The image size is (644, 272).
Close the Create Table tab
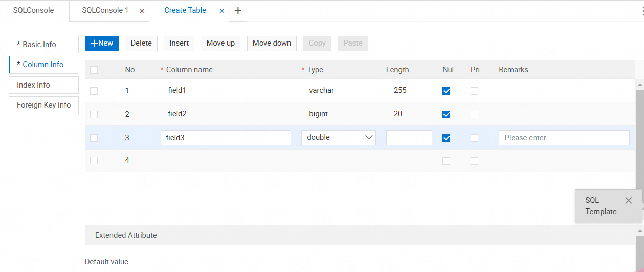[x=222, y=11]
